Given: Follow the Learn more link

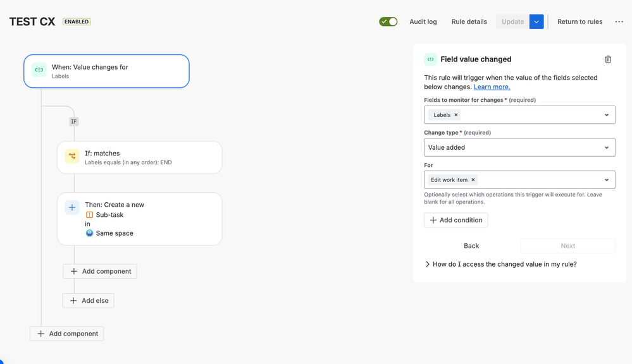Looking at the screenshot, I should 492,87.
